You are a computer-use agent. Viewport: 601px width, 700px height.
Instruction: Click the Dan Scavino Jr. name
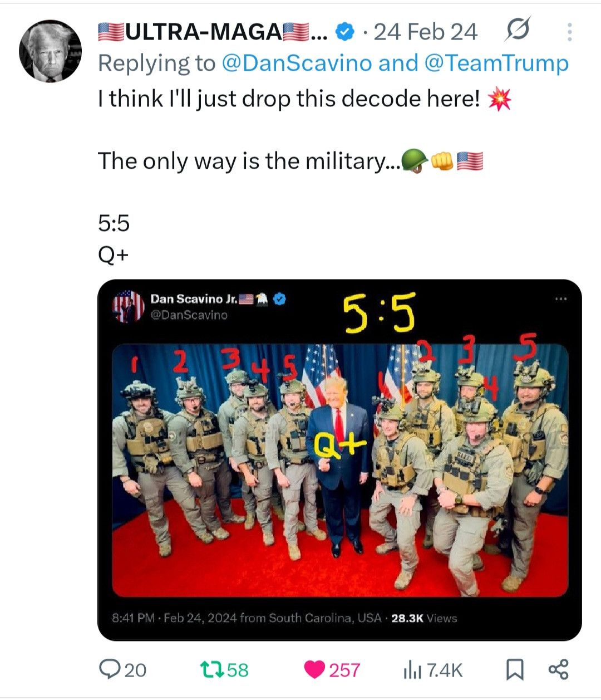click(194, 299)
